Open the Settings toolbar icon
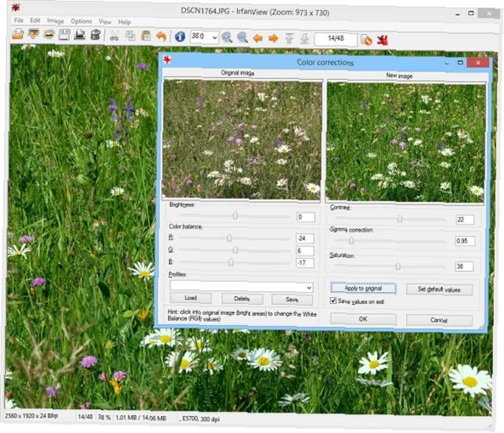 [366, 40]
